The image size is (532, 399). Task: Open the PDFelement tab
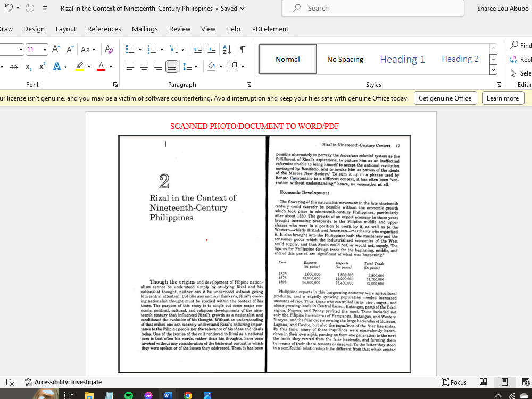pos(270,29)
